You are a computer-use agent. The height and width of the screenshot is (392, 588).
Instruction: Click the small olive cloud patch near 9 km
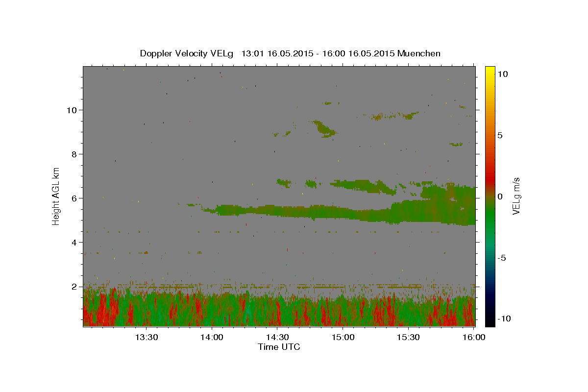324,128
